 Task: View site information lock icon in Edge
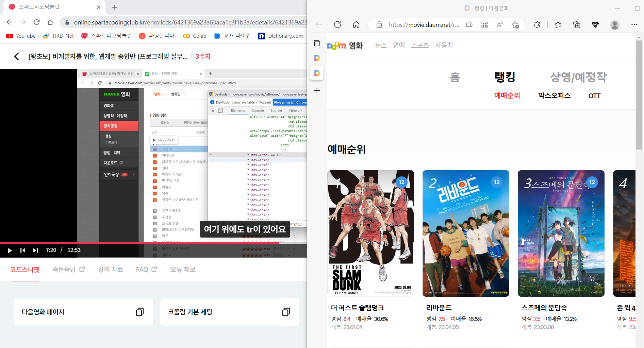point(379,25)
